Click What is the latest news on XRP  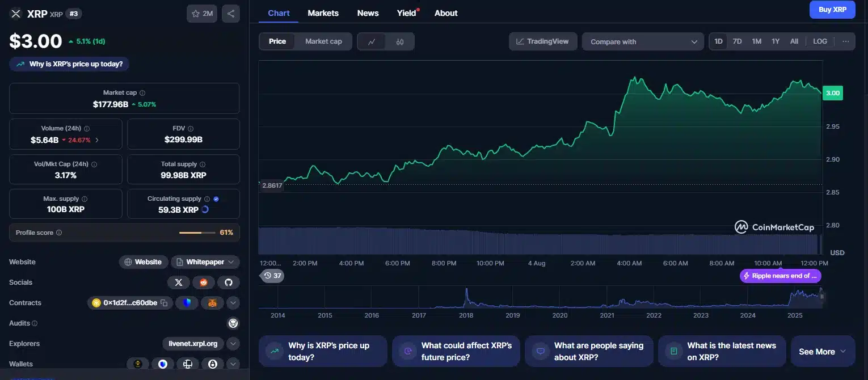[x=722, y=352]
